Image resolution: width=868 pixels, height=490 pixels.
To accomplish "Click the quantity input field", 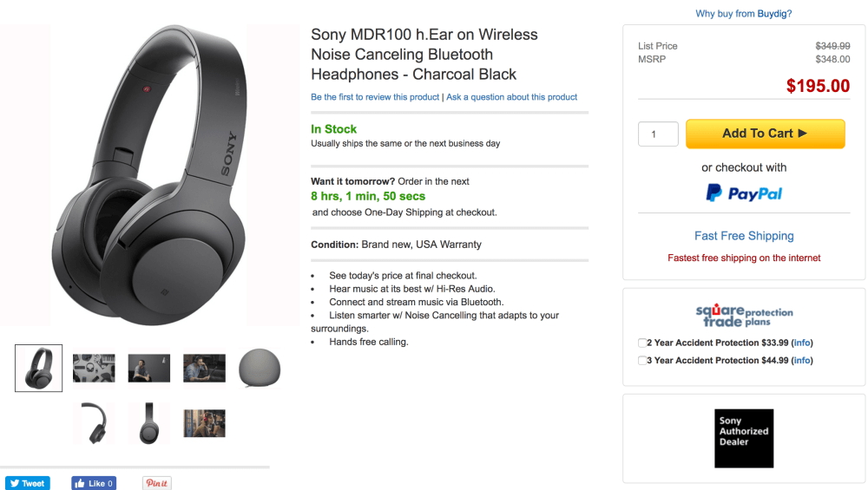I will 658,134.
